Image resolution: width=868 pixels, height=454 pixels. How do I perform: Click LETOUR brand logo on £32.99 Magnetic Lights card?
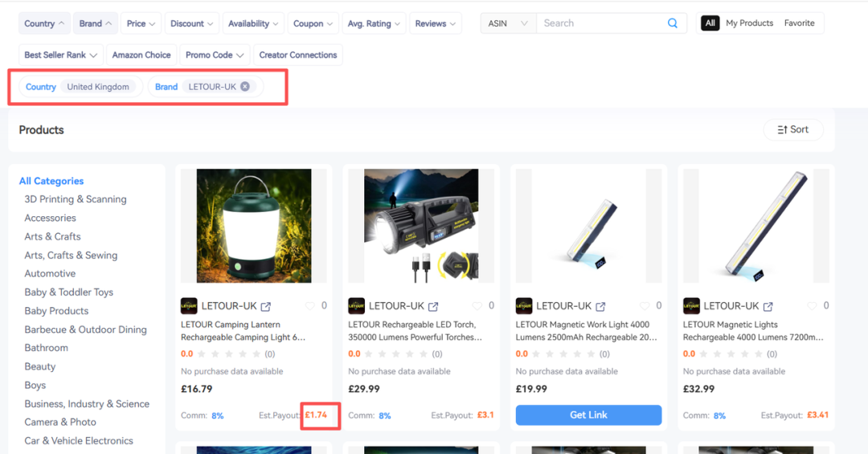click(691, 305)
